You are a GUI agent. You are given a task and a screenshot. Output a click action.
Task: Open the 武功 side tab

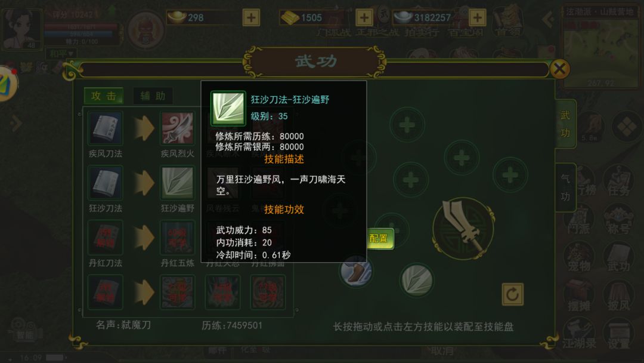click(565, 124)
